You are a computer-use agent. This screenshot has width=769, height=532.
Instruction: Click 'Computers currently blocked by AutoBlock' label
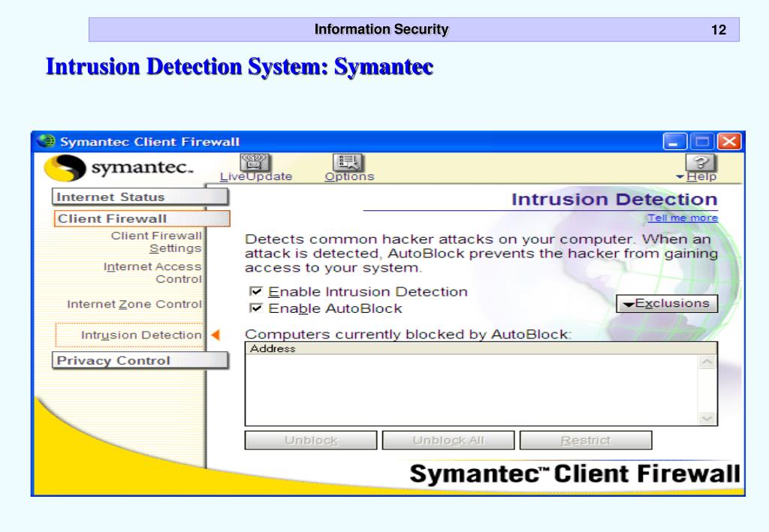[x=408, y=334]
